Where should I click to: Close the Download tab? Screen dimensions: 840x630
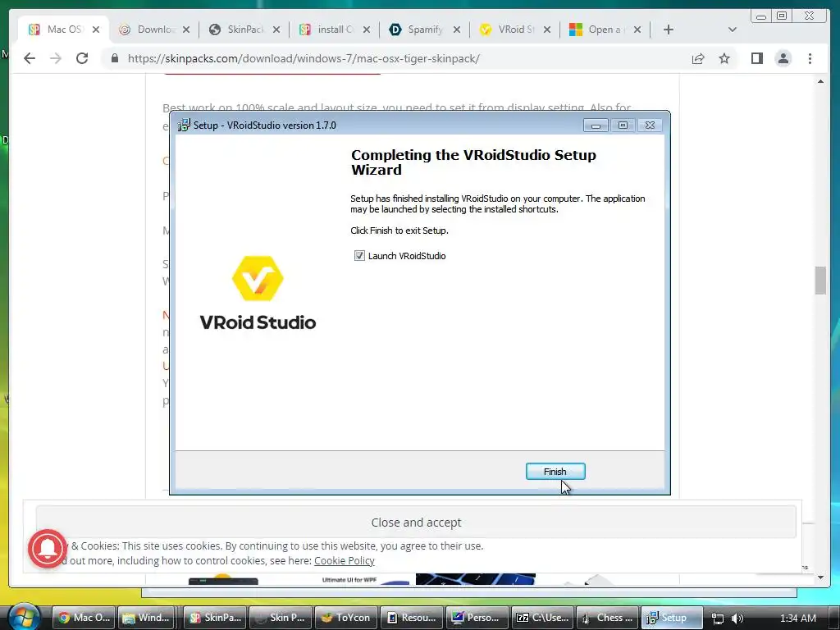186,30
